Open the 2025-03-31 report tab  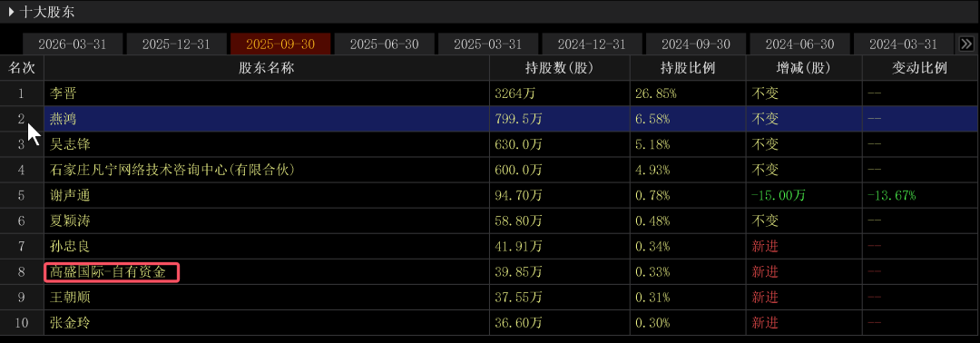click(x=487, y=44)
